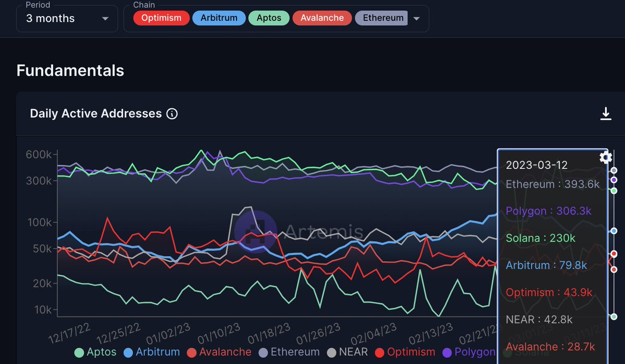Viewport: 625px width, 364px height.
Task: Click NEAR : 42.8k tooltip value
Action: (540, 319)
